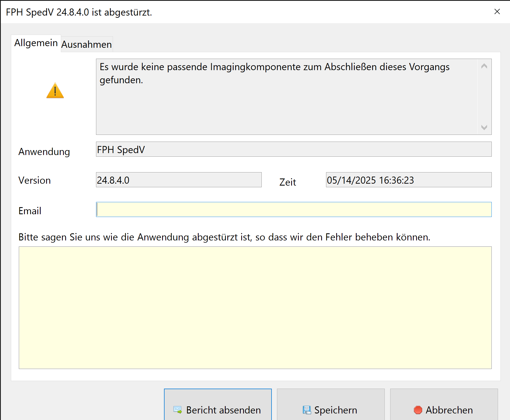Select the Allgemein tab
The image size is (510, 420).
point(36,43)
